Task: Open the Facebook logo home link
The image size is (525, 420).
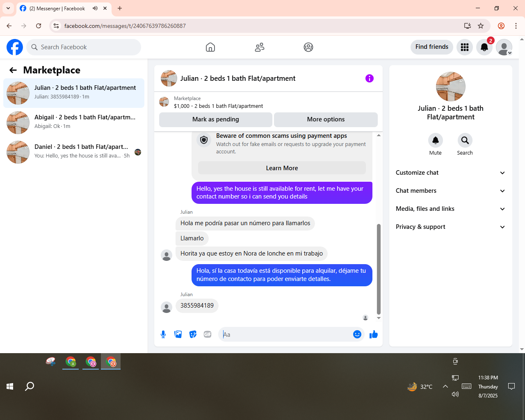Action: click(15, 47)
